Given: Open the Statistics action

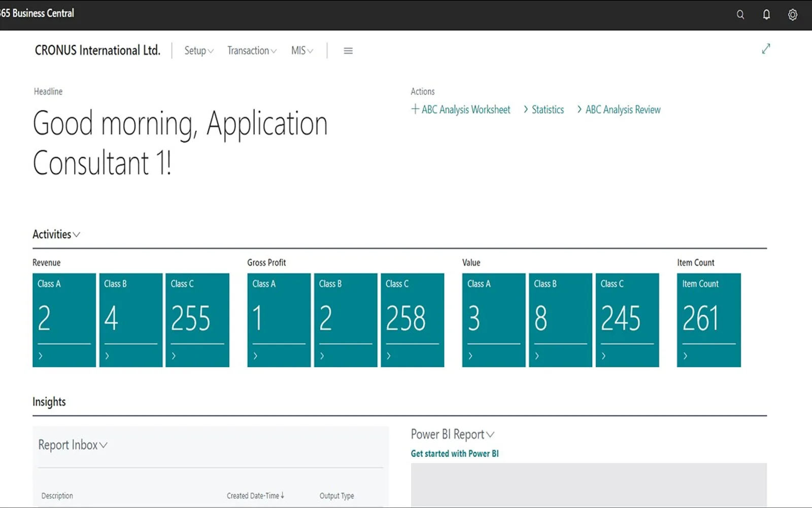Looking at the screenshot, I should click(x=544, y=110).
